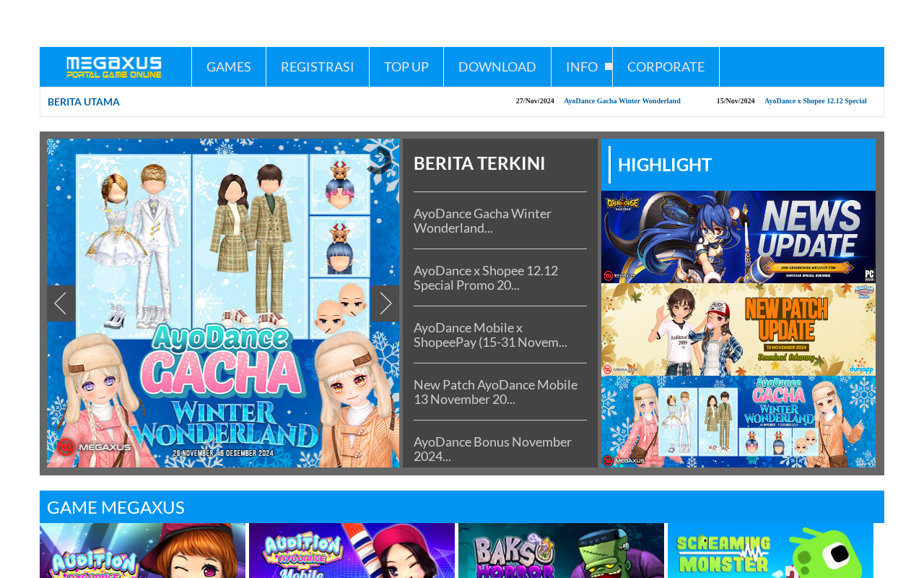The image size is (924, 578).
Task: Click the 27/Nov/2024 date in ticker
Action: pos(535,101)
